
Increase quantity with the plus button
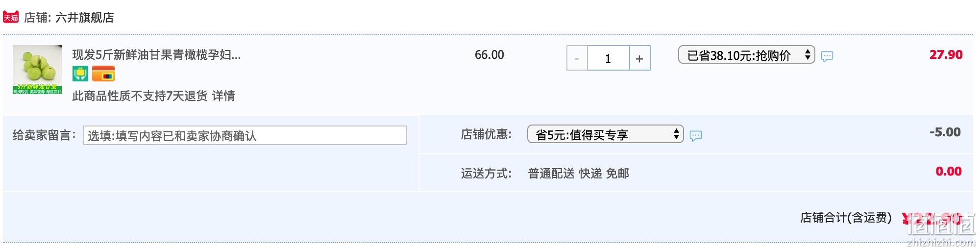639,58
